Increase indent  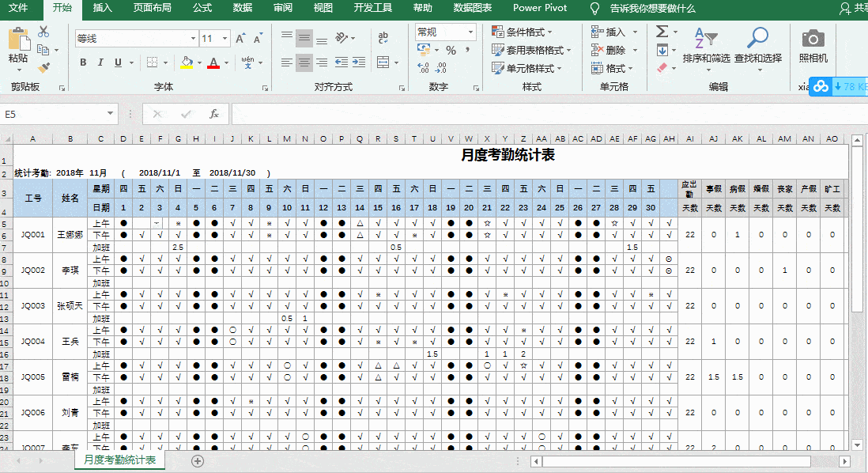coord(359,62)
